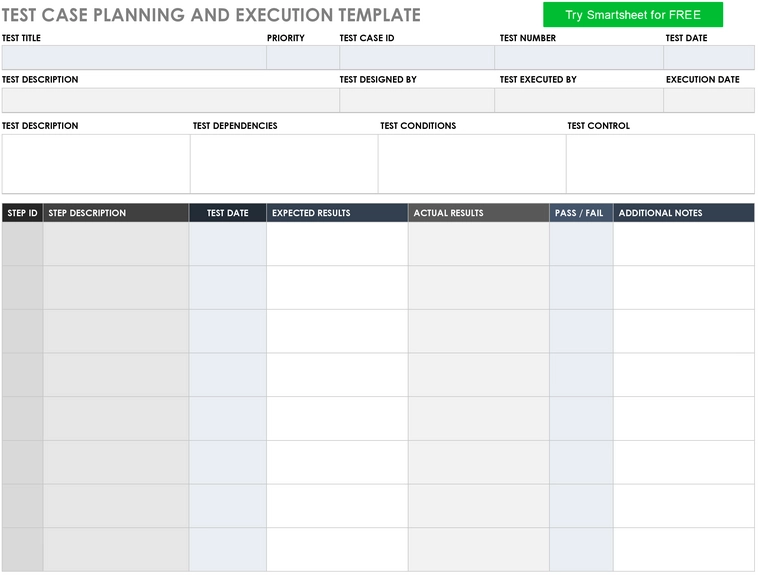758x575 pixels.
Task: Click the TEST CONTROL label
Action: [598, 126]
